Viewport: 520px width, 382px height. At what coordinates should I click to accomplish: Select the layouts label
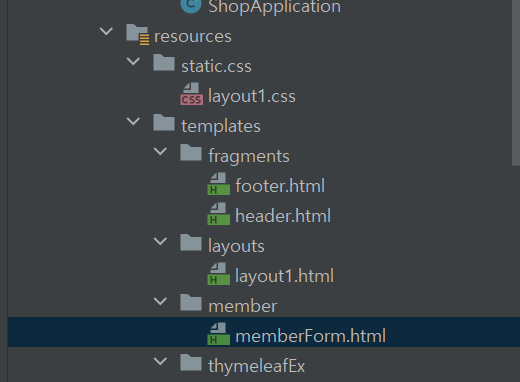(236, 247)
